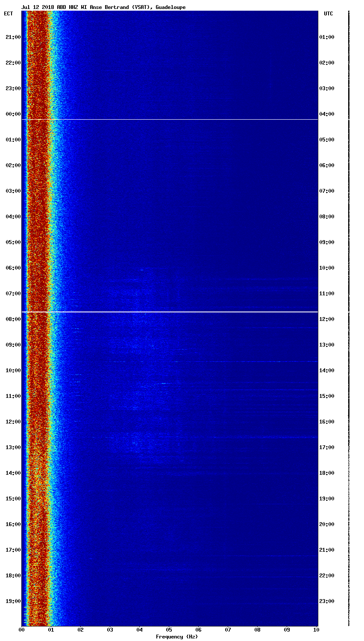Select ECT axis '12:00' time label
This screenshot has width=364, height=641.
pyautogui.click(x=13, y=422)
